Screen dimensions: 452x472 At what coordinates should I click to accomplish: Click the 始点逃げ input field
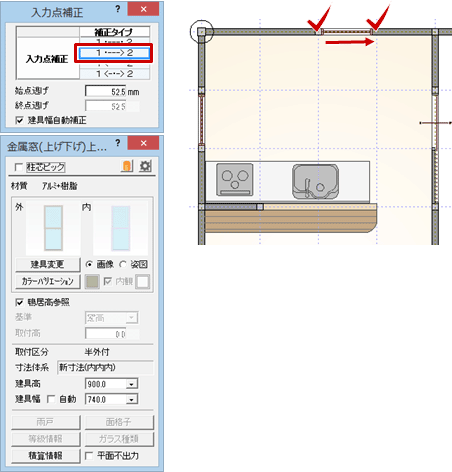click(x=106, y=91)
